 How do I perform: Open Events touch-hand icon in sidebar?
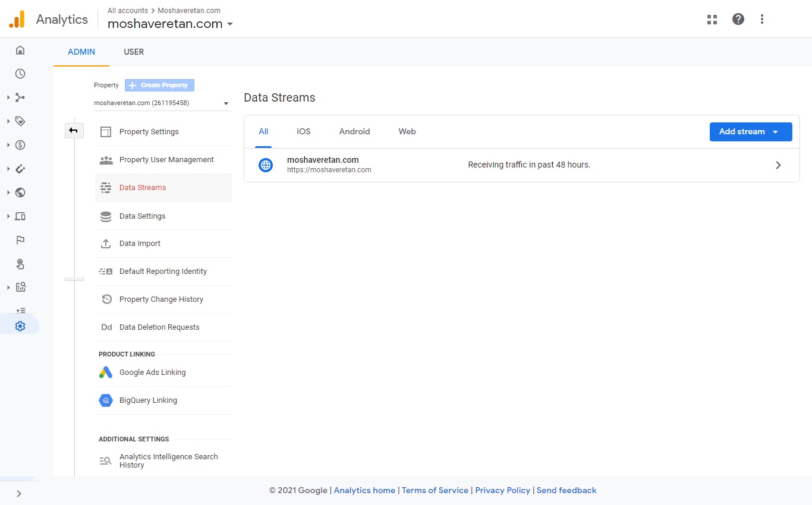tap(20, 264)
